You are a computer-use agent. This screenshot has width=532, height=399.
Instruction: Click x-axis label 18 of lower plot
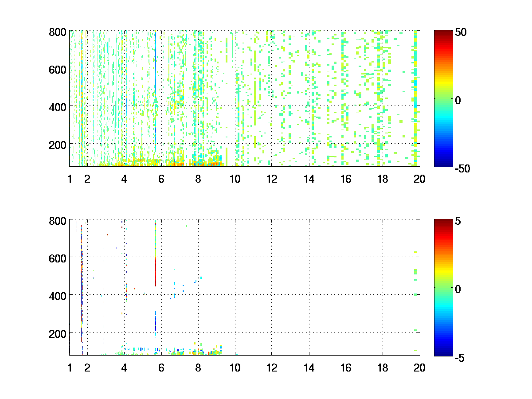pyautogui.click(x=383, y=368)
